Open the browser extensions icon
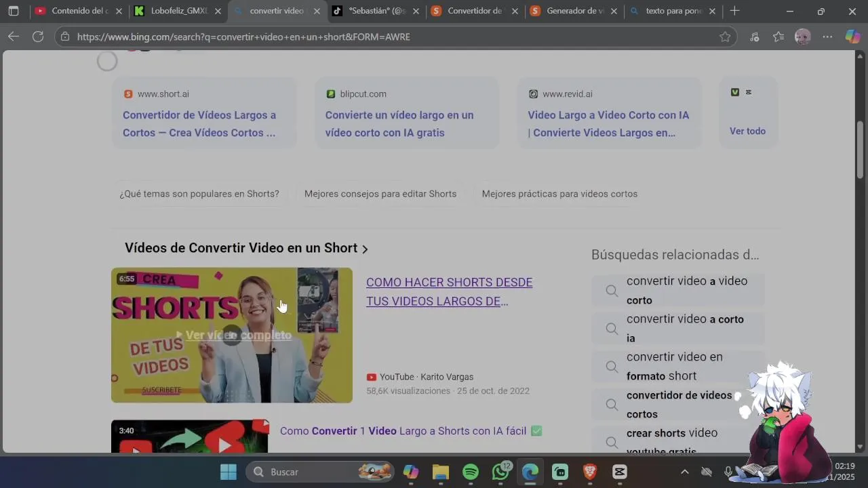The width and height of the screenshot is (868, 488). coord(754,37)
